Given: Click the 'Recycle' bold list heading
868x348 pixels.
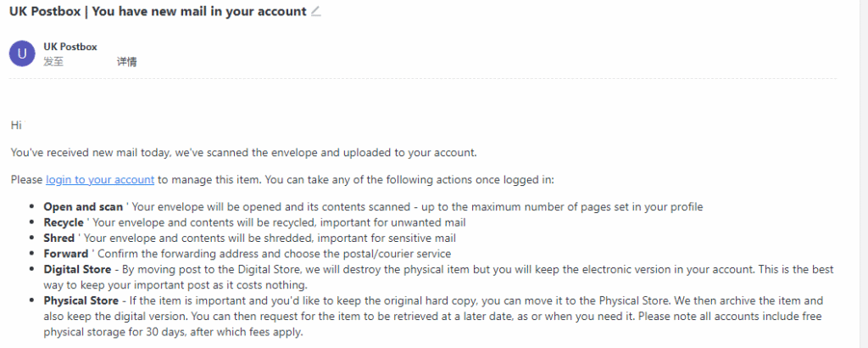Looking at the screenshot, I should click(x=64, y=222).
